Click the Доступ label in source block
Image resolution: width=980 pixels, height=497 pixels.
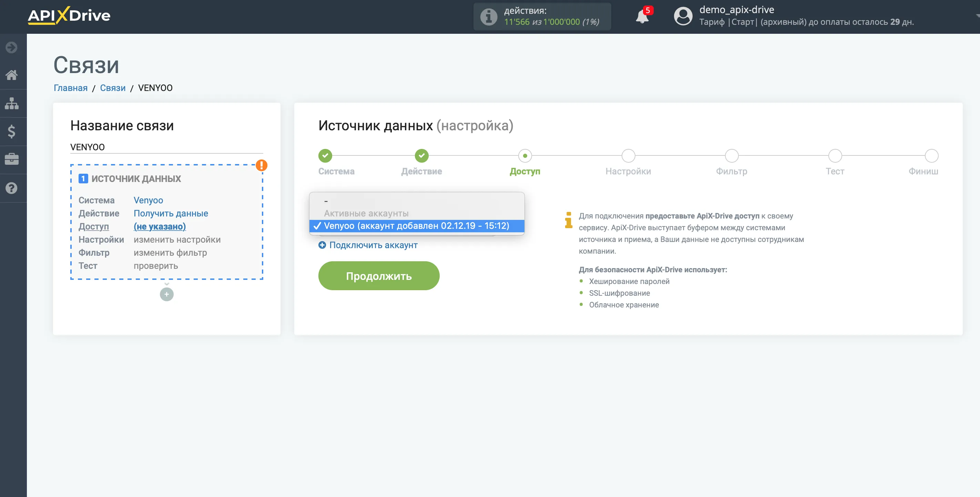[x=94, y=226]
